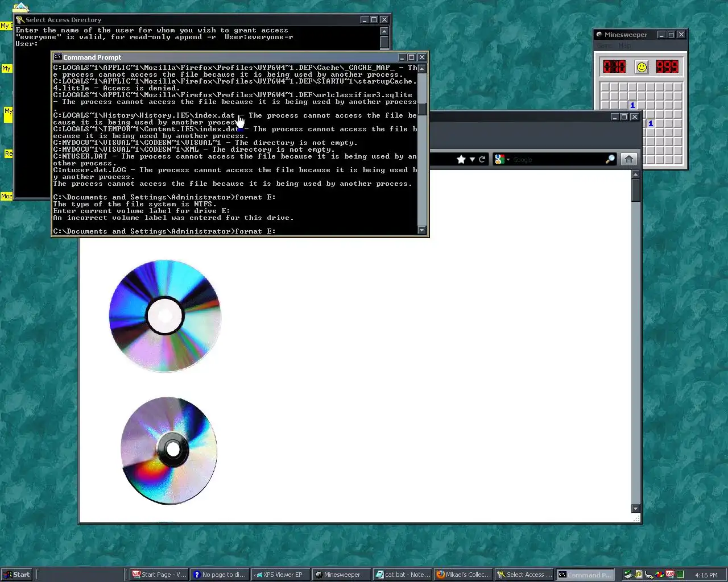Click the red VJ# tray icon
The width and height of the screenshot is (728, 582).
click(670, 575)
